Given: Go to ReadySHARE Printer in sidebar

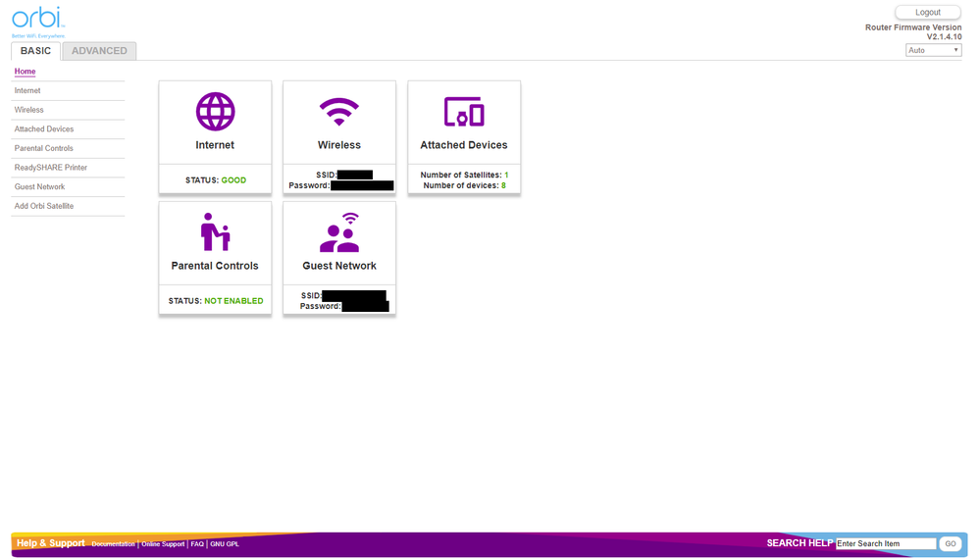Looking at the screenshot, I should click(51, 168).
